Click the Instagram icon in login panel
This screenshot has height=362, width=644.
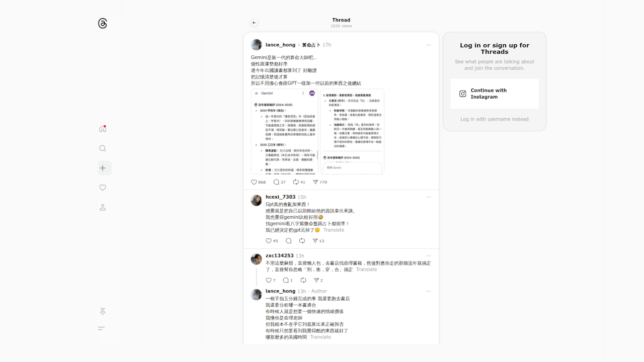(x=463, y=94)
